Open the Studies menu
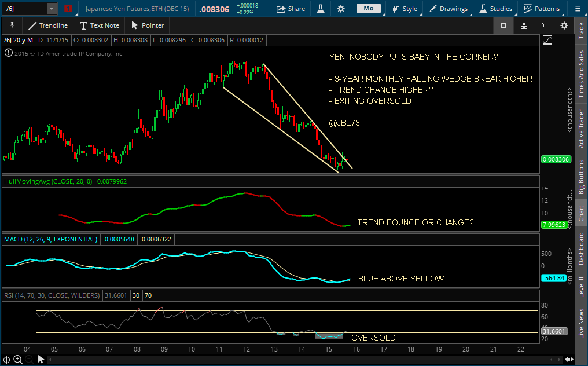 496,9
